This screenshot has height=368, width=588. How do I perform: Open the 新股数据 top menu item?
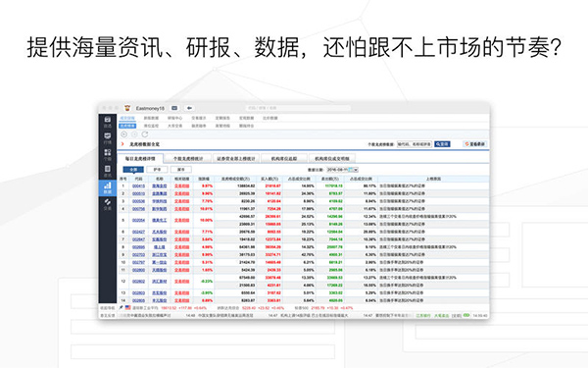tap(151, 118)
